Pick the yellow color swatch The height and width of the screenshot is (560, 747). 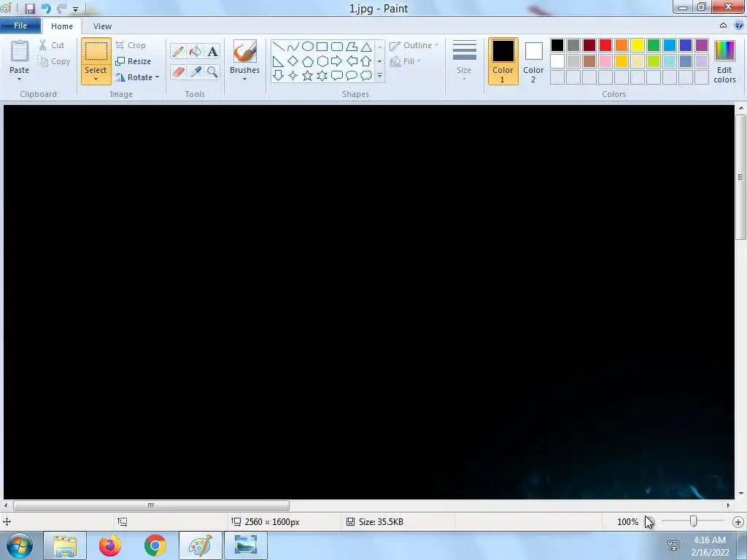[x=638, y=45]
